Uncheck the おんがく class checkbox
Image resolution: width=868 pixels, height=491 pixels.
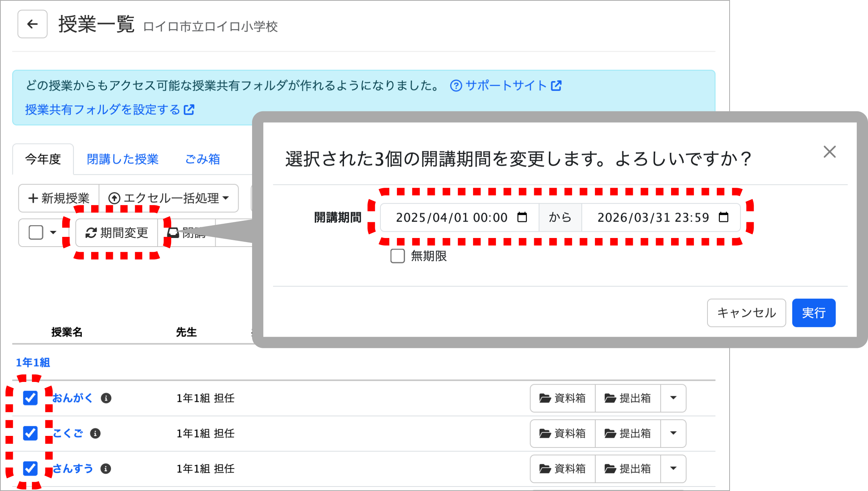click(30, 398)
